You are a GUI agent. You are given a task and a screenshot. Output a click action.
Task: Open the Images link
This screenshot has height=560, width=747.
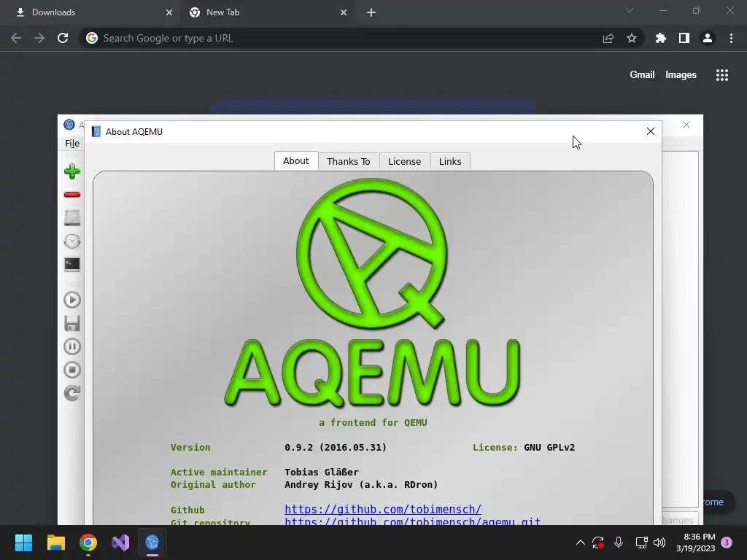click(x=681, y=75)
